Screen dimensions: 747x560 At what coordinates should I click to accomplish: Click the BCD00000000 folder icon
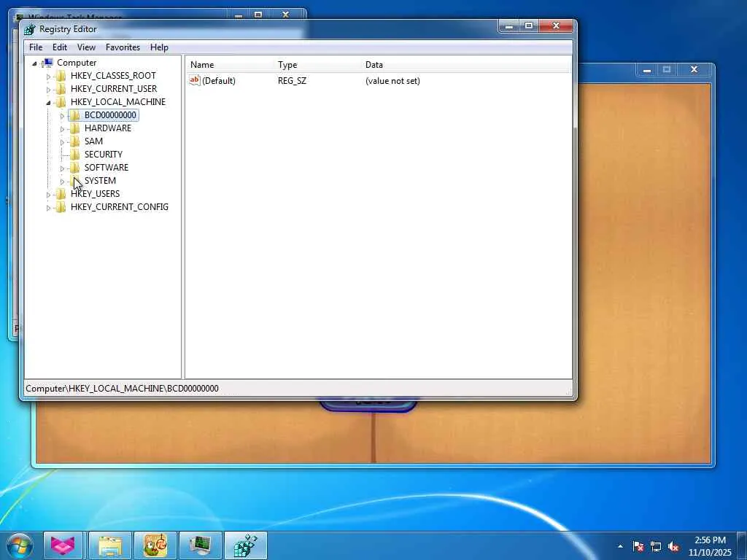75,114
